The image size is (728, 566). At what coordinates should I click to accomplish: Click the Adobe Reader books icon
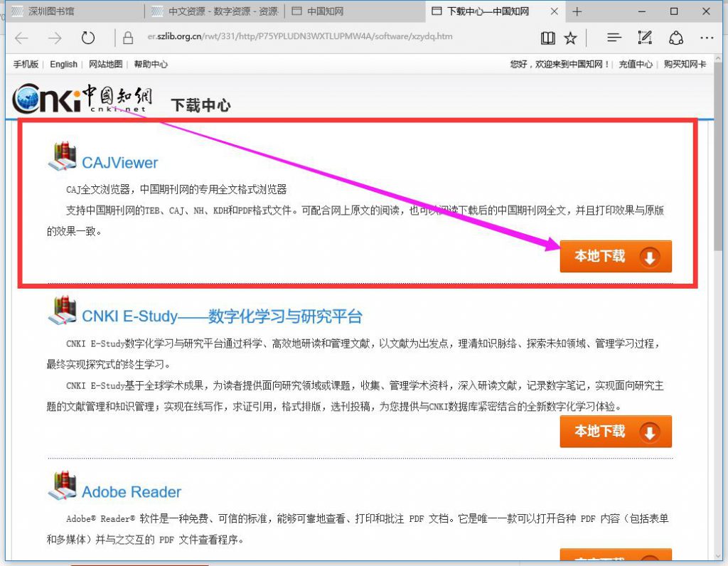pyautogui.click(x=63, y=486)
